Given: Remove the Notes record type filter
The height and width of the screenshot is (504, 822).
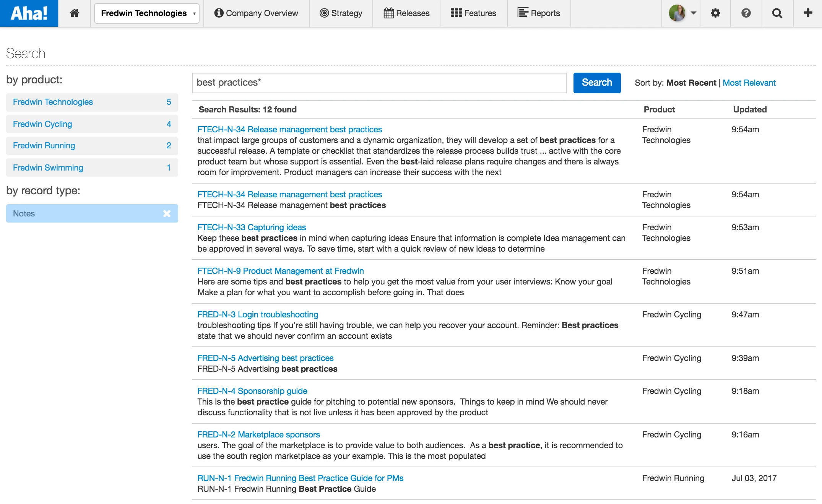Looking at the screenshot, I should [167, 214].
